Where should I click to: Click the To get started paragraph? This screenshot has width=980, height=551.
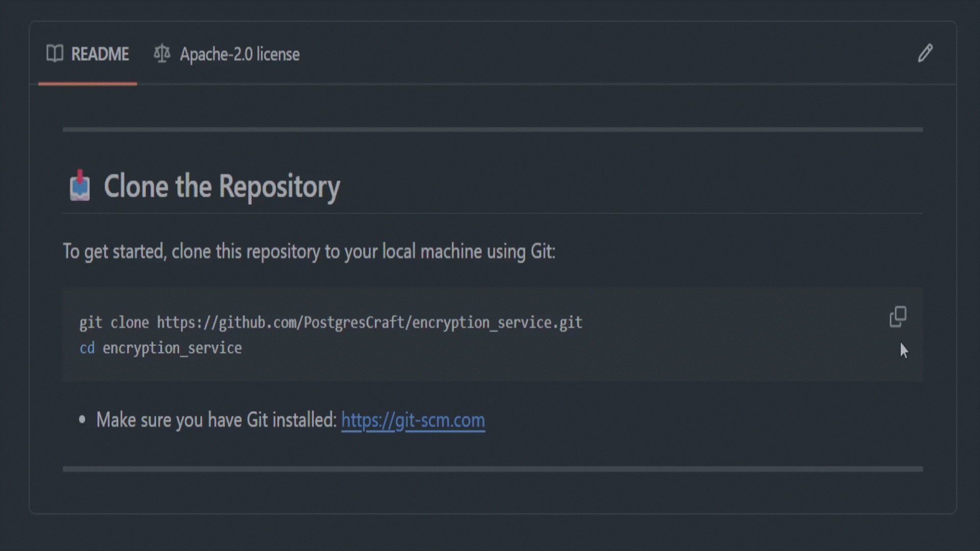click(x=309, y=252)
